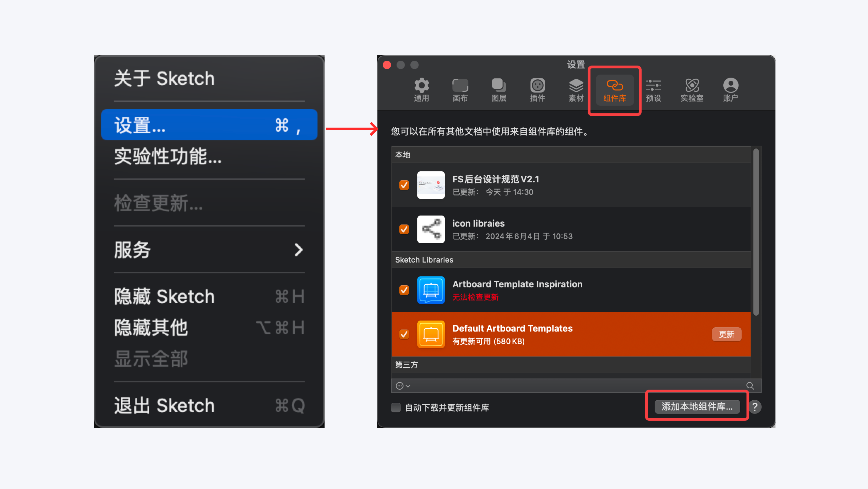The width and height of the screenshot is (868, 489).
Task: Open the ellipsis options dropdown below library list
Action: 403,386
